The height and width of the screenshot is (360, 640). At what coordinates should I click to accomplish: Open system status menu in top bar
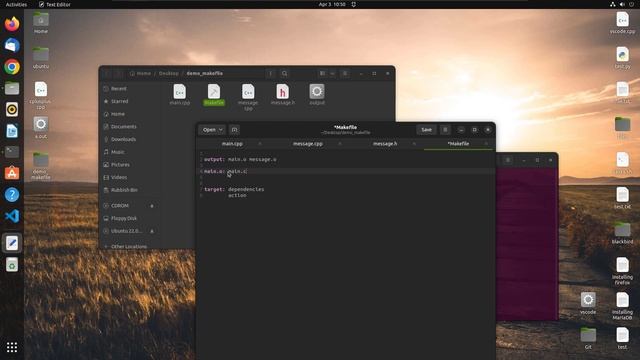tap(622, 4)
